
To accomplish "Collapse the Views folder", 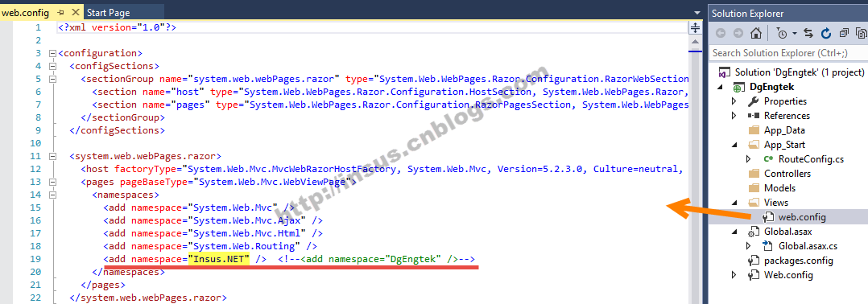I will click(734, 203).
